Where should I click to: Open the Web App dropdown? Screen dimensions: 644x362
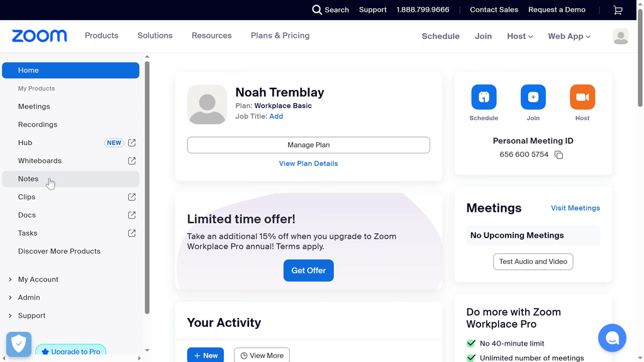click(569, 36)
